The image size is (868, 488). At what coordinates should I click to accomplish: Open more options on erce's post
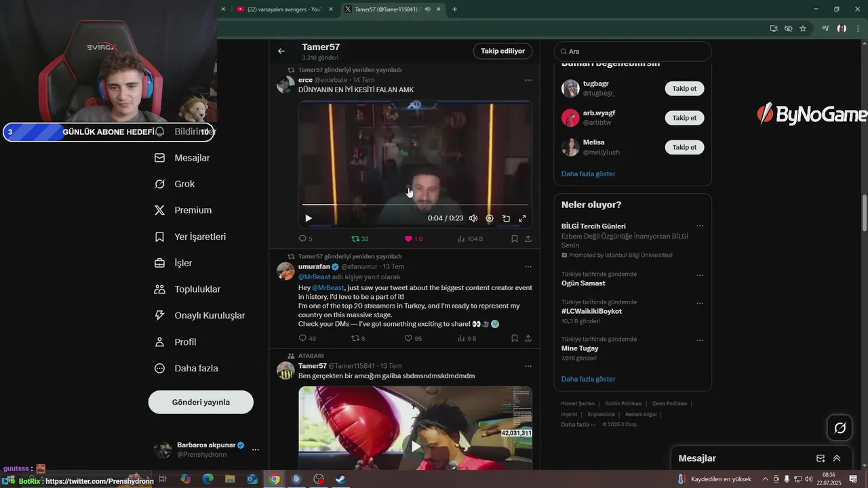528,80
